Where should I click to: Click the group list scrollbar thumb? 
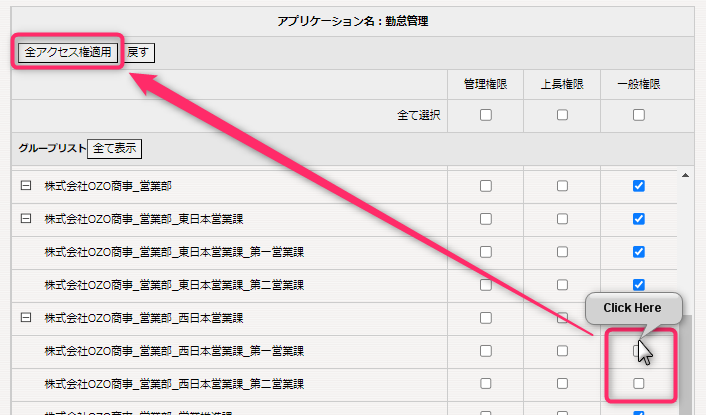point(686,365)
